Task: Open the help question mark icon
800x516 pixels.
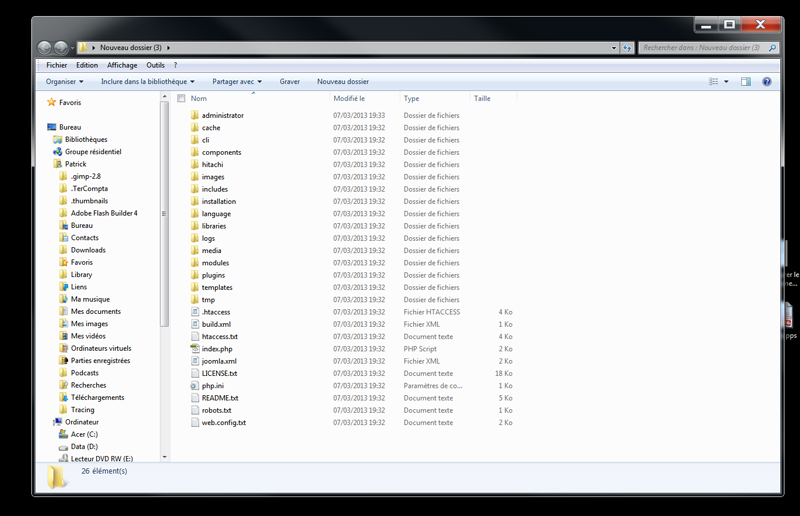Action: pyautogui.click(x=767, y=82)
